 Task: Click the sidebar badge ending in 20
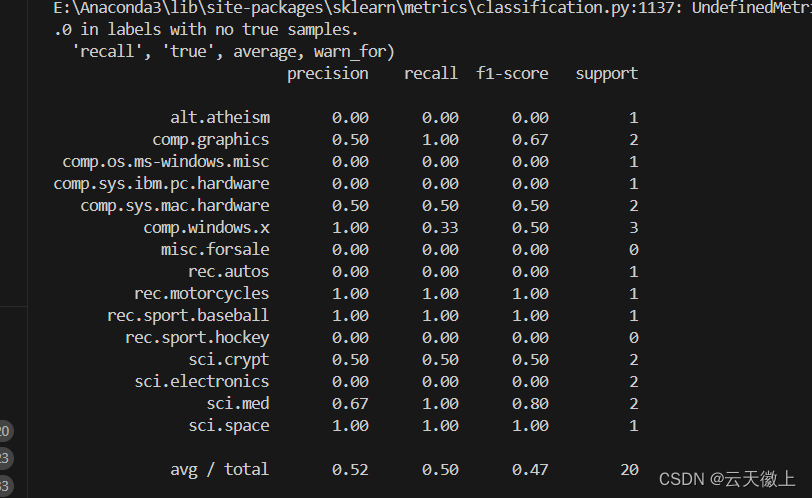tap(5, 431)
